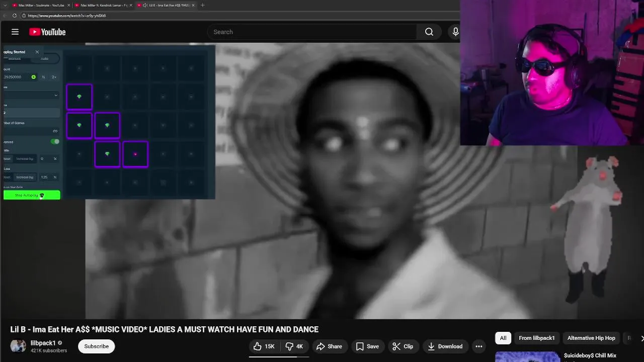Share the video
Viewport: 644px width, 362px height.
coord(329,346)
